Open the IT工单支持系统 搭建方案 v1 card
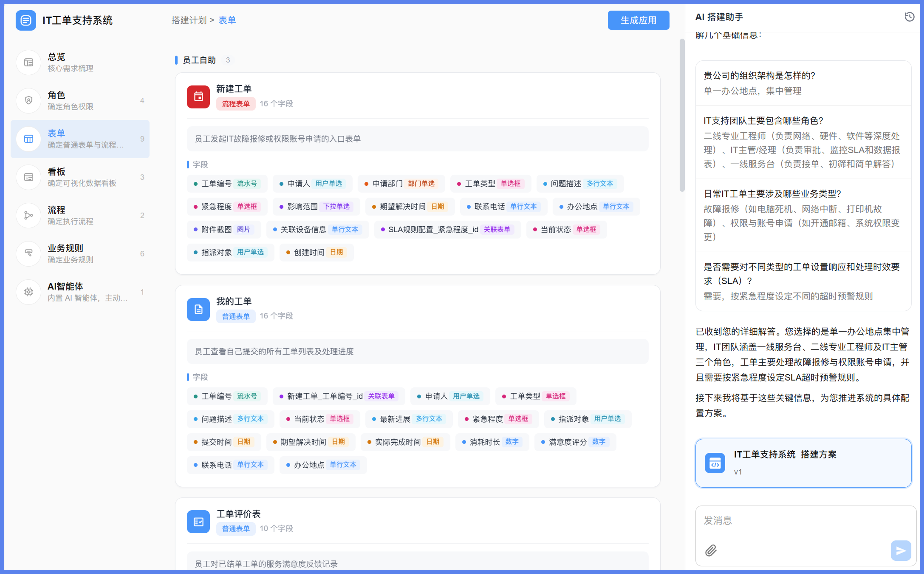The width and height of the screenshot is (924, 574). pos(803,463)
